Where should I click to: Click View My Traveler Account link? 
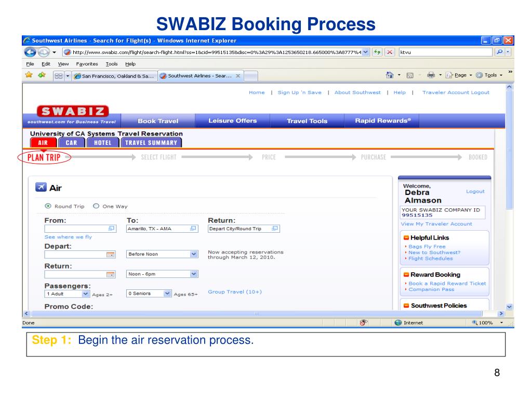click(436, 224)
